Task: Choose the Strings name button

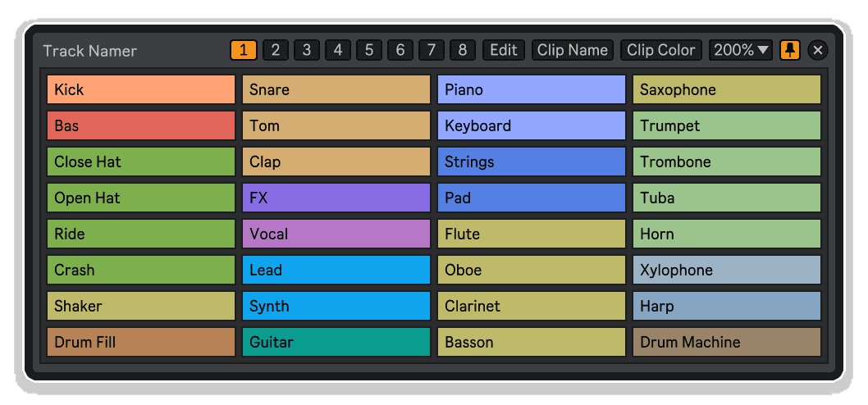Action: pyautogui.click(x=532, y=162)
